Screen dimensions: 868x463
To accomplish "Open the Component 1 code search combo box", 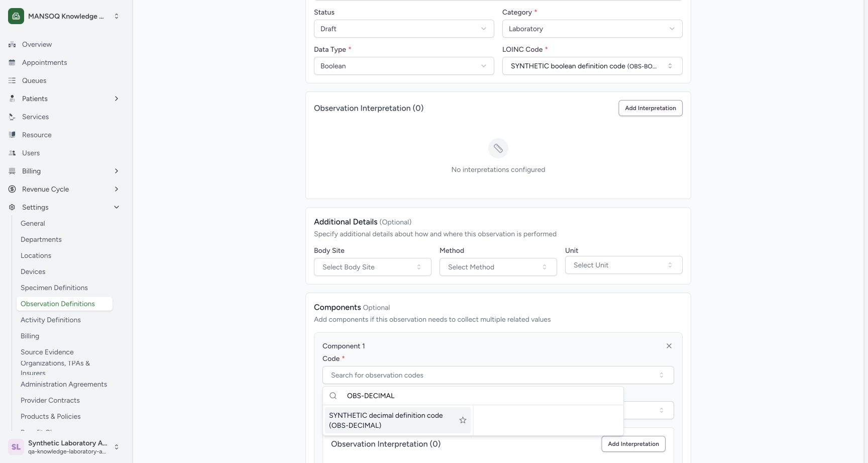I will point(498,375).
